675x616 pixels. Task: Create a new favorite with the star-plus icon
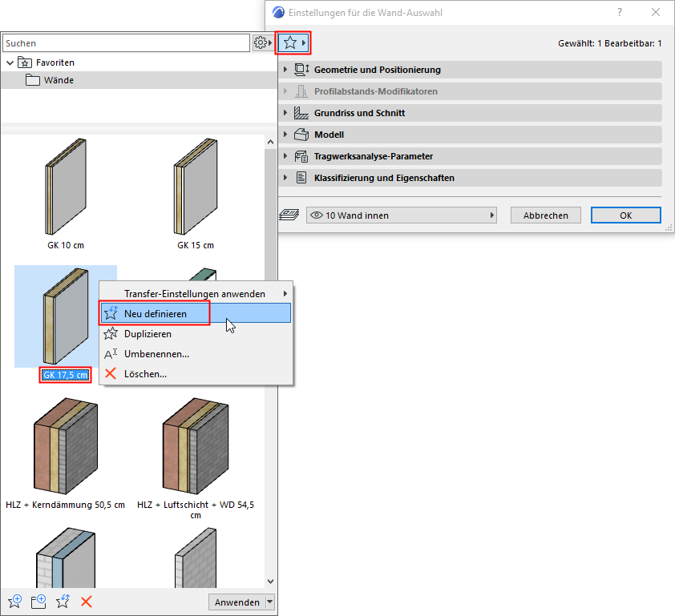coord(14,601)
